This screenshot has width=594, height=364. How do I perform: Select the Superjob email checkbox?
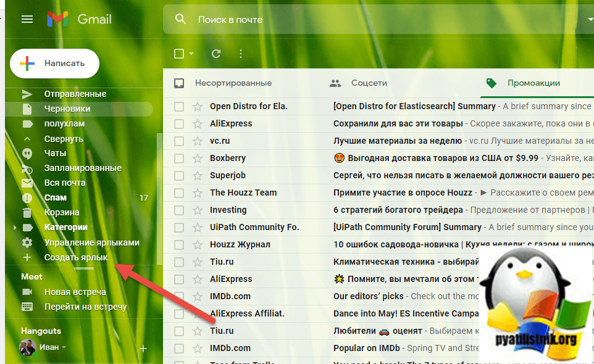pos(179,175)
